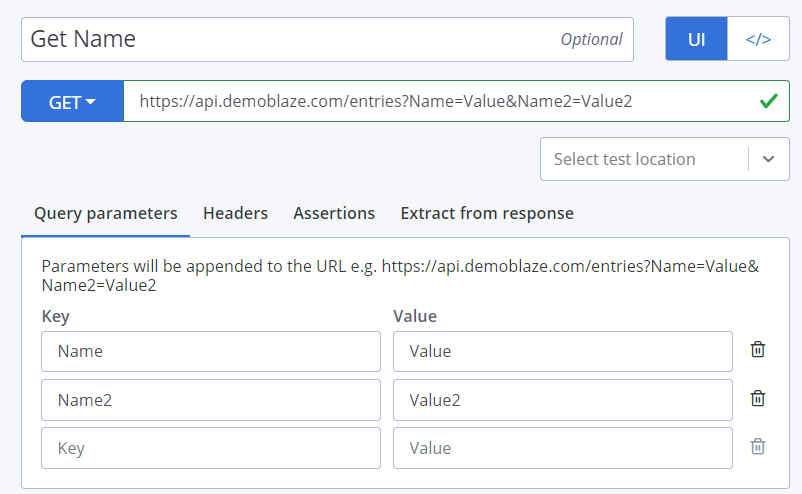Click the Value2 value input field
Screen dimensions: 802x494
tap(563, 400)
